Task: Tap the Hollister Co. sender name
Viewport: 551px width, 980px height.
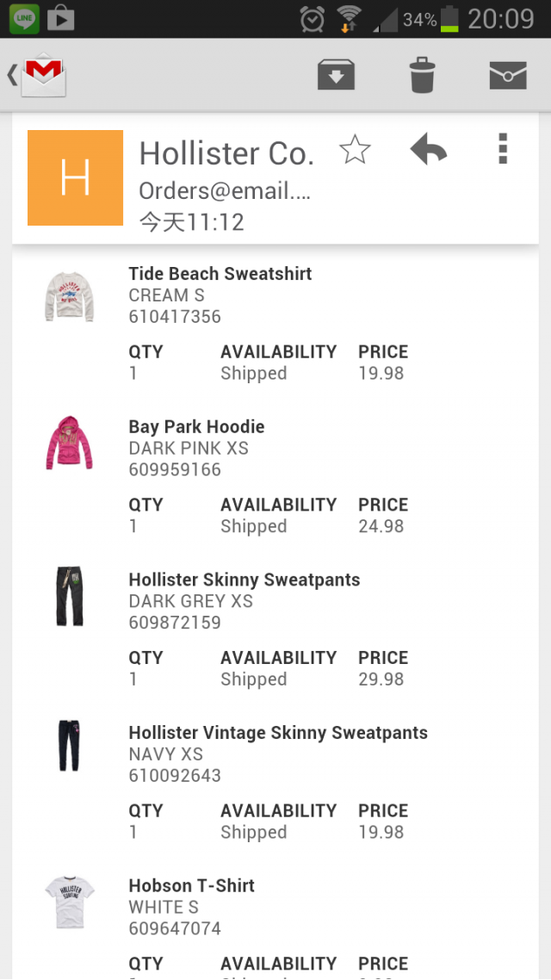Action: pos(226,153)
